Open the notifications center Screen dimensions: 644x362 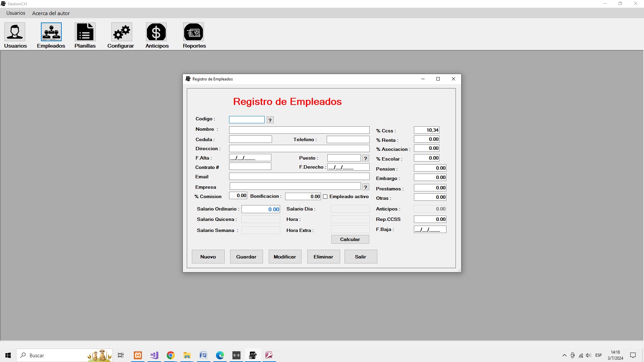click(x=633, y=355)
